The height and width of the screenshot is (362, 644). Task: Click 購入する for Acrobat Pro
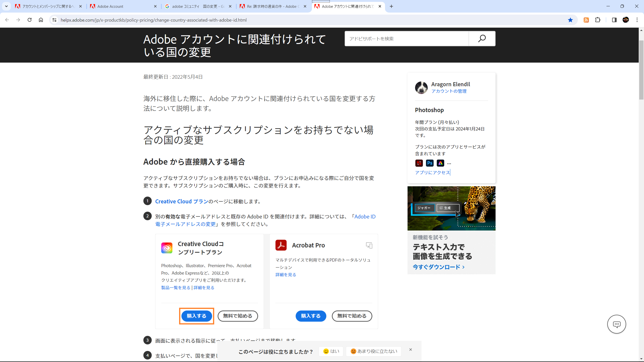click(311, 316)
